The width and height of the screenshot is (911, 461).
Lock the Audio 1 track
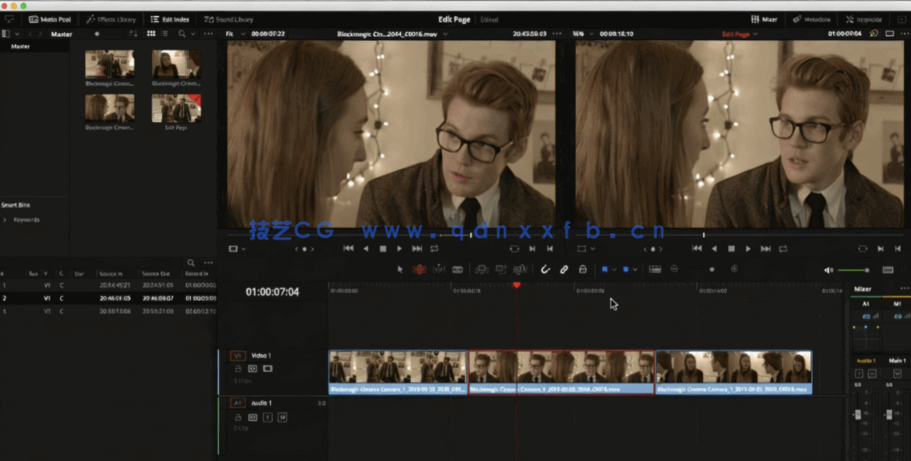[238, 417]
